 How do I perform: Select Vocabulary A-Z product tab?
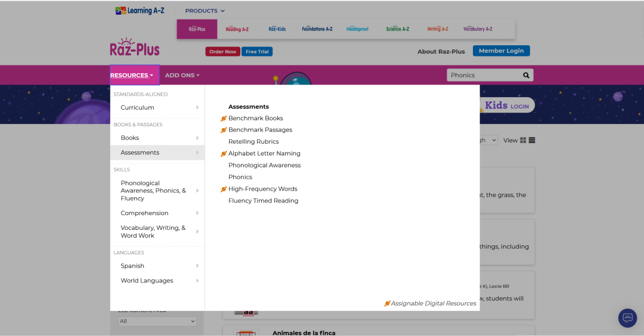[478, 29]
